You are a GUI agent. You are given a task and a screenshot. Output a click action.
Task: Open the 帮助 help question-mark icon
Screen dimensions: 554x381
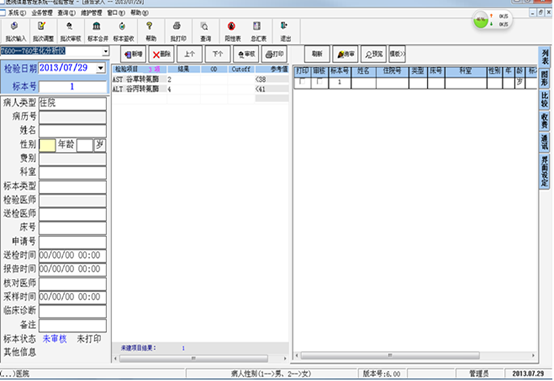(x=151, y=31)
